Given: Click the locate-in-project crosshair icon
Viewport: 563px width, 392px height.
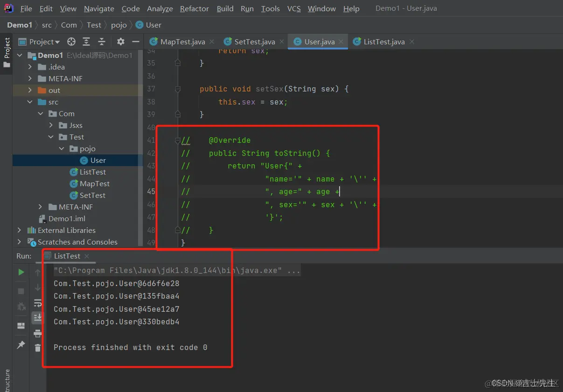Looking at the screenshot, I should click(x=71, y=42).
